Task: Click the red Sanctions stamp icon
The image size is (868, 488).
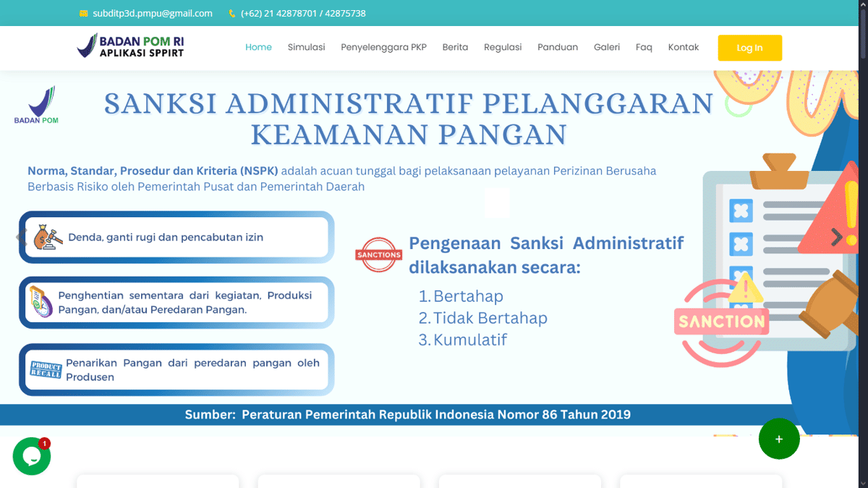Action: click(378, 255)
